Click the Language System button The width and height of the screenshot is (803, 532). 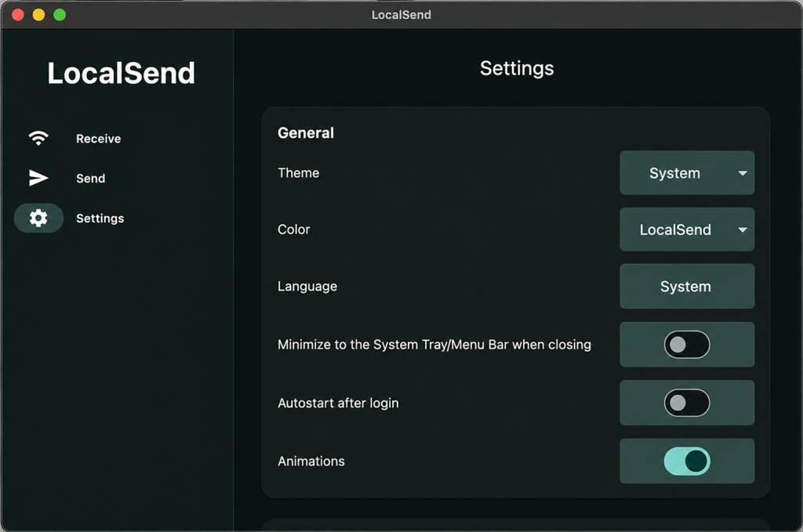[x=687, y=286]
